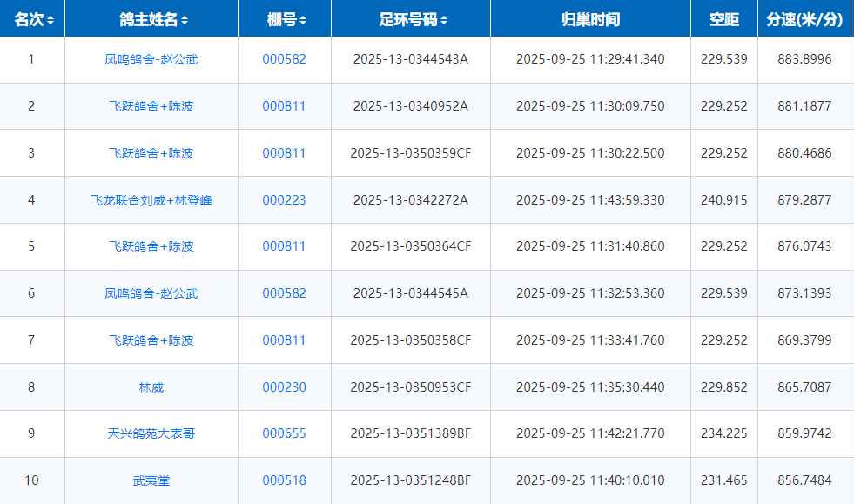This screenshot has height=504, width=854.
Task: Open loft number 000223
Action: pos(284,200)
